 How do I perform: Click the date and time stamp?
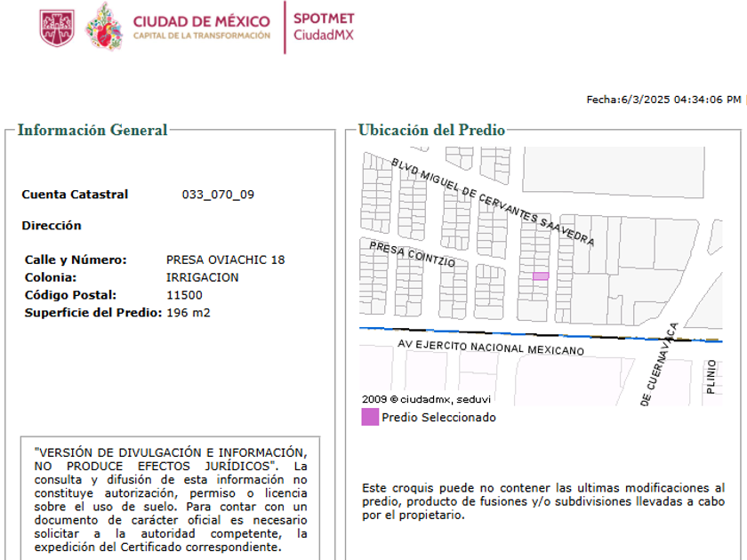[x=663, y=100]
